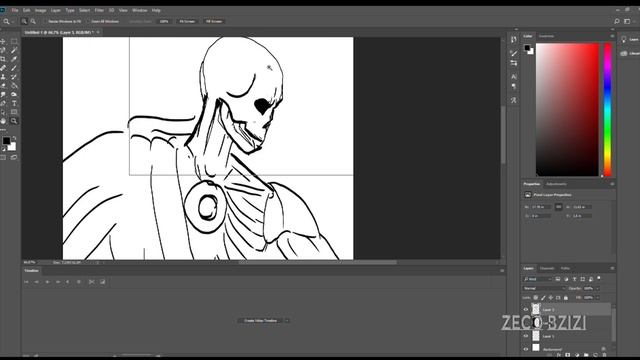Open the Zoom tool preset picker
Image resolution: width=640 pixels, height=360 pixels.
point(8,21)
